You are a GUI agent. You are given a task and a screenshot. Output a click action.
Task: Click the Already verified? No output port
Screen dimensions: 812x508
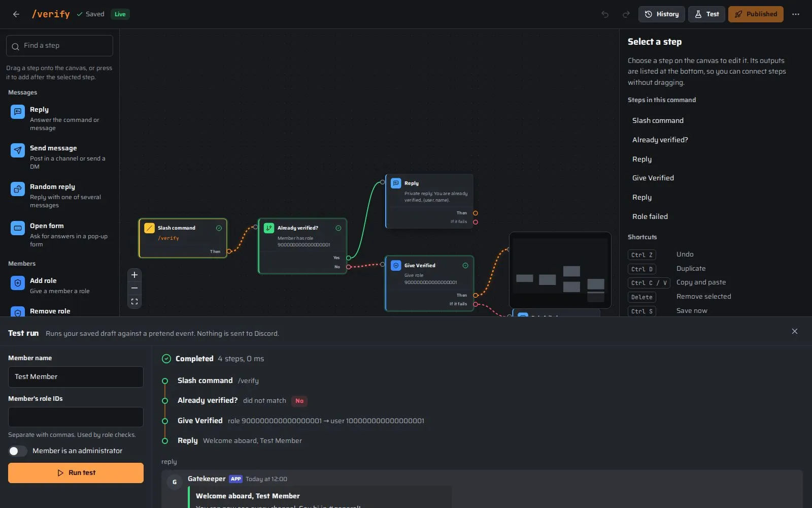click(349, 267)
